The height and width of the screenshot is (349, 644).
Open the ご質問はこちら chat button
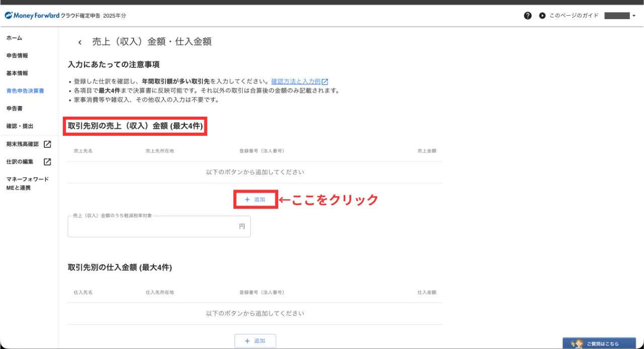click(599, 343)
